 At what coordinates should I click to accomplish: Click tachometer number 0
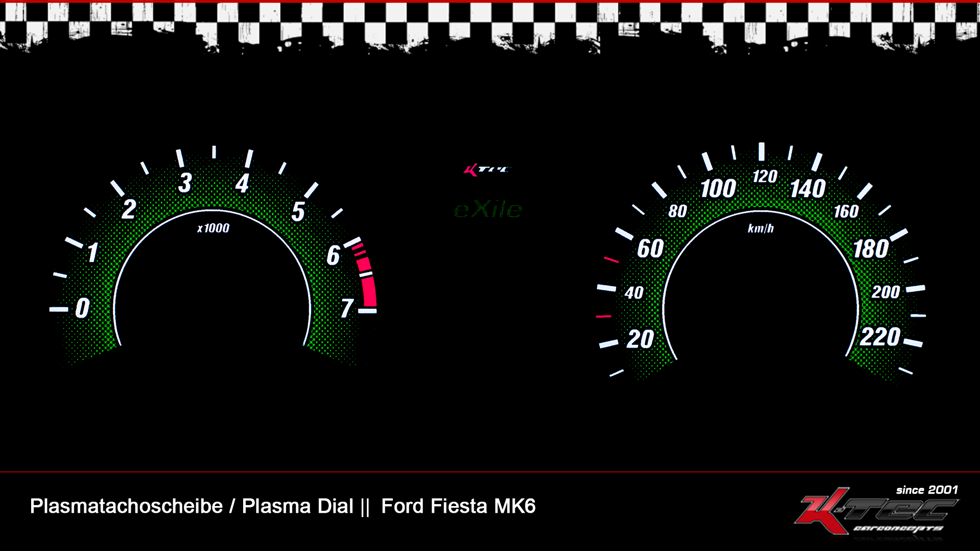82,308
